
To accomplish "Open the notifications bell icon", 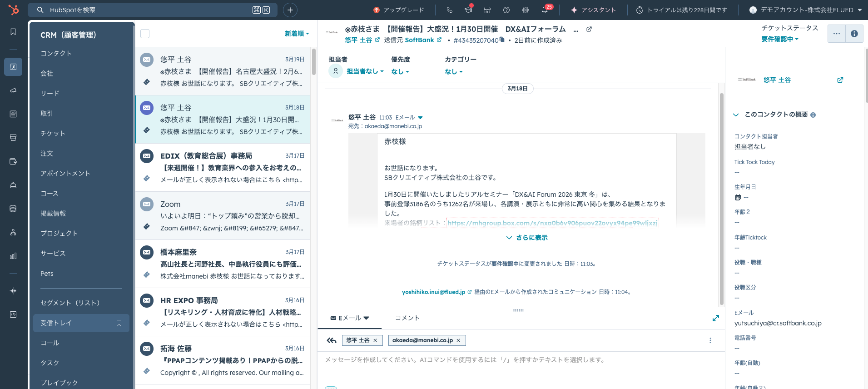I will tap(545, 10).
